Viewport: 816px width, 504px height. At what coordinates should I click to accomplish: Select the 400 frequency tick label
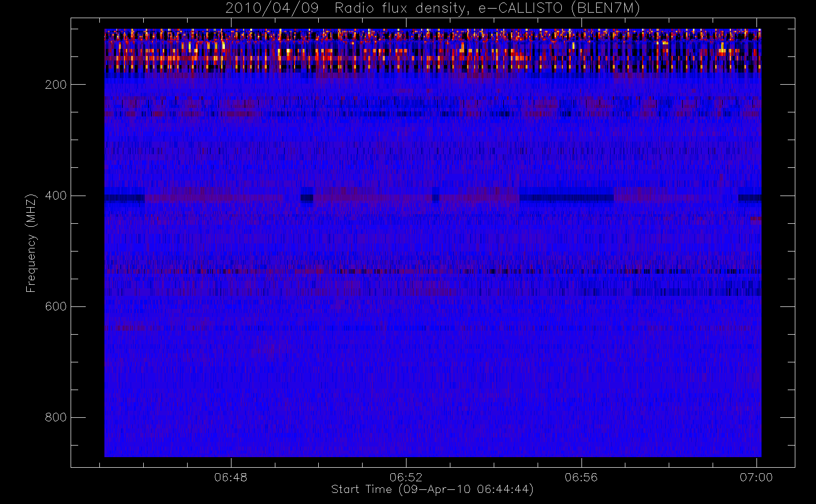pyautogui.click(x=55, y=196)
